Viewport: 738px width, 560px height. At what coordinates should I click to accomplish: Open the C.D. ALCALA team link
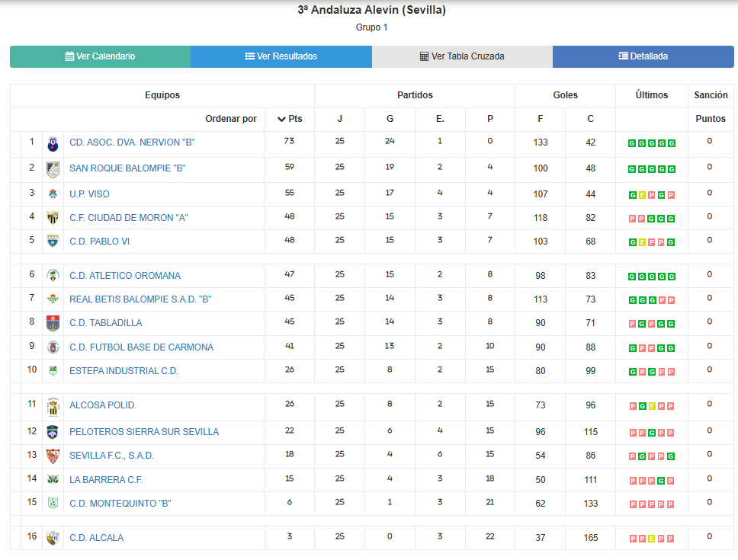coord(97,538)
